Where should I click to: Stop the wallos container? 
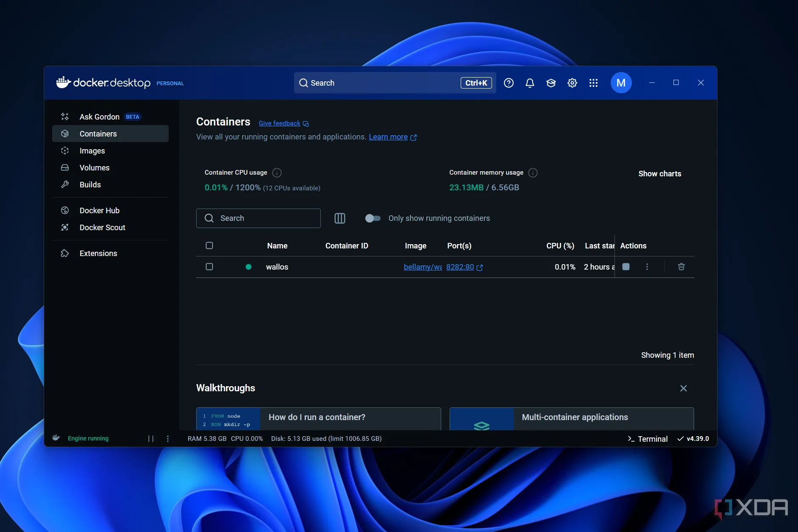626,267
